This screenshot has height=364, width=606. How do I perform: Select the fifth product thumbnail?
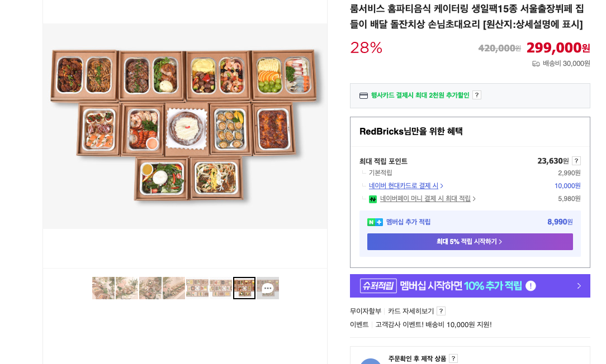click(x=197, y=288)
